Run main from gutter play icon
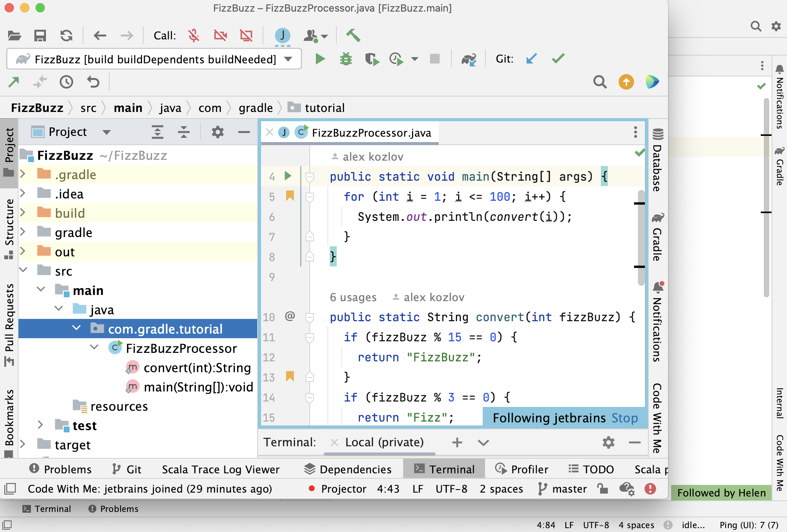 point(288,176)
